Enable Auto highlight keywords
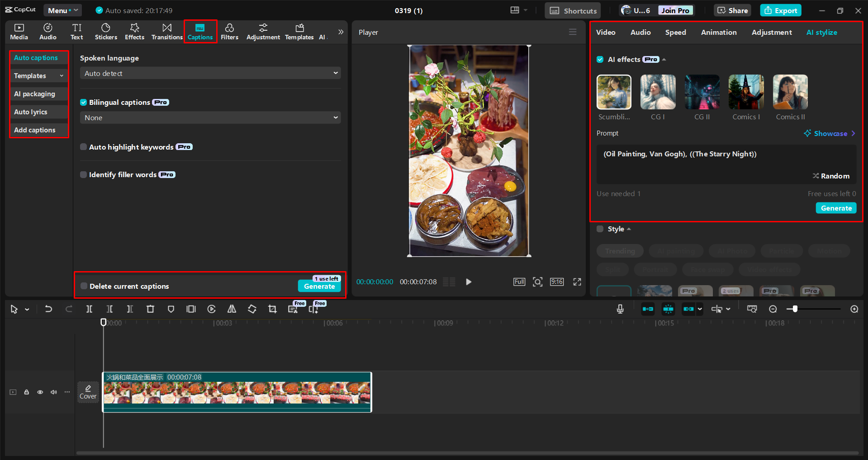 tap(83, 147)
